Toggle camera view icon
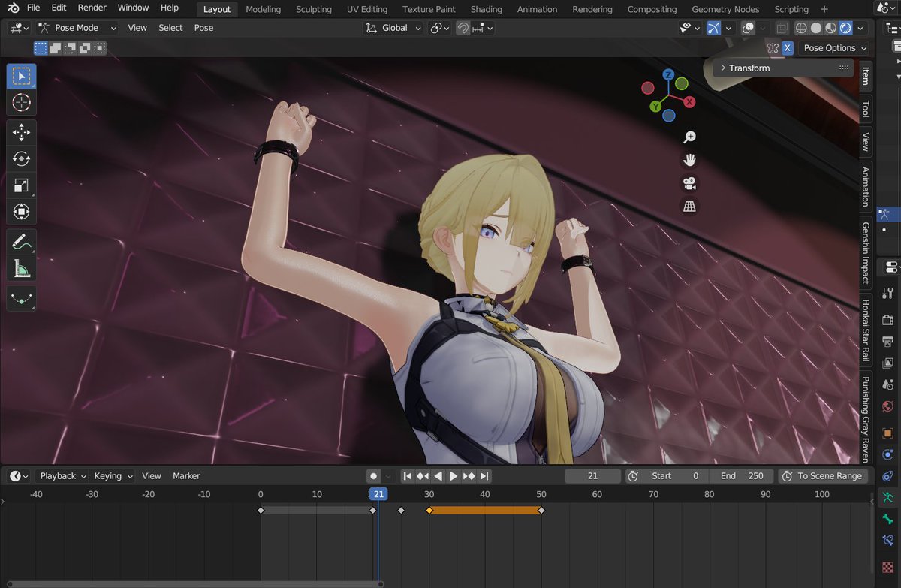The image size is (901, 588). pyautogui.click(x=689, y=183)
